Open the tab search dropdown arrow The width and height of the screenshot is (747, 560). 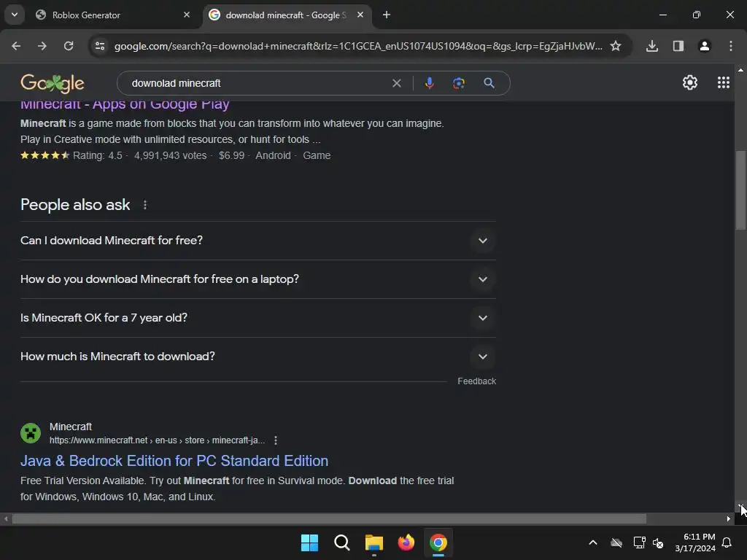click(x=15, y=15)
